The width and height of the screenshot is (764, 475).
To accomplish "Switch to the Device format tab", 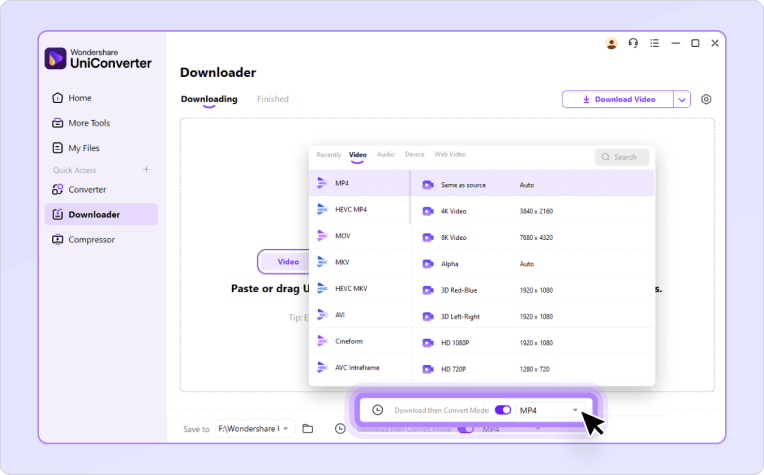I will (414, 155).
